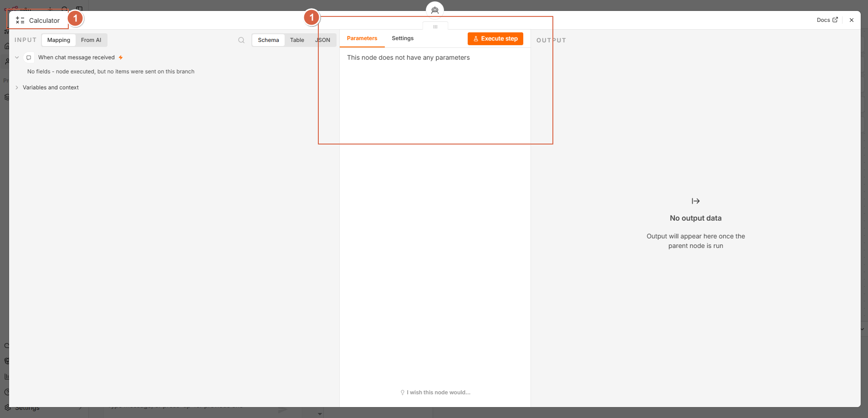The image size is (868, 418).
Task: Click the orange lightning bolt trigger icon
Action: (121, 57)
